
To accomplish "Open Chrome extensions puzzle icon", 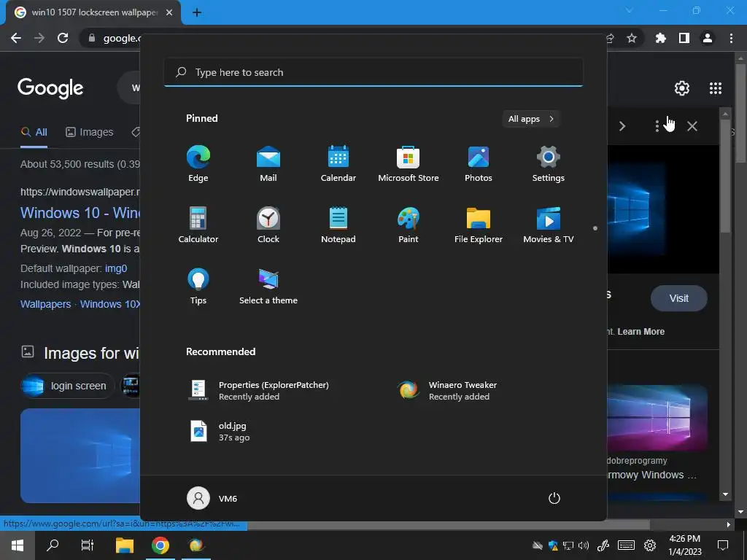I will click(x=661, y=38).
